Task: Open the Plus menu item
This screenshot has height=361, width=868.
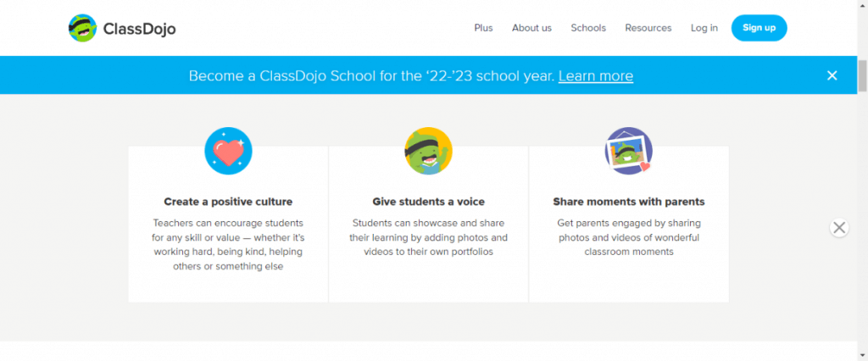Action: [x=483, y=28]
